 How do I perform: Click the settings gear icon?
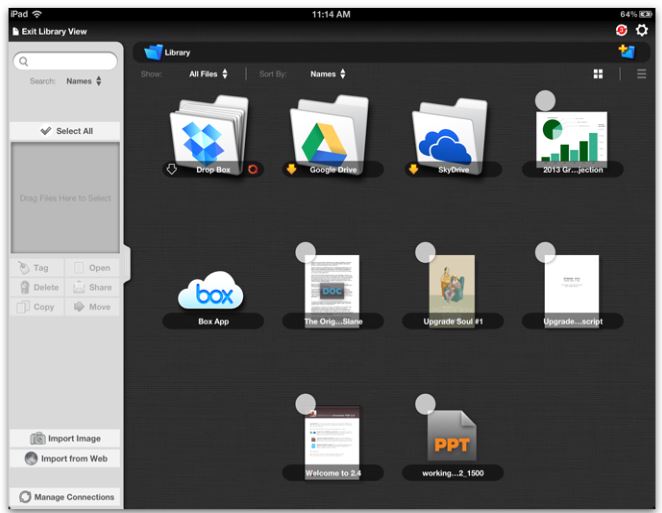point(642,31)
